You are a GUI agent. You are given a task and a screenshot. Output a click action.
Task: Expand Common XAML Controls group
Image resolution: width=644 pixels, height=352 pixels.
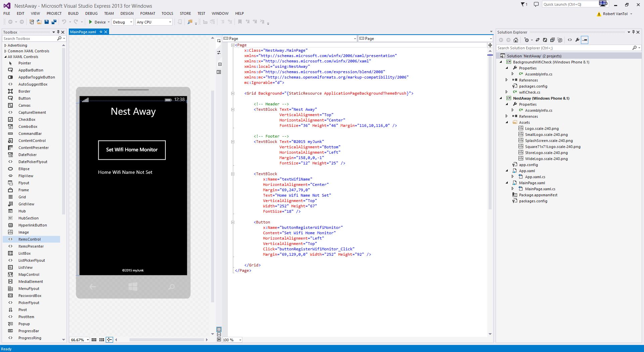pyautogui.click(x=5, y=51)
